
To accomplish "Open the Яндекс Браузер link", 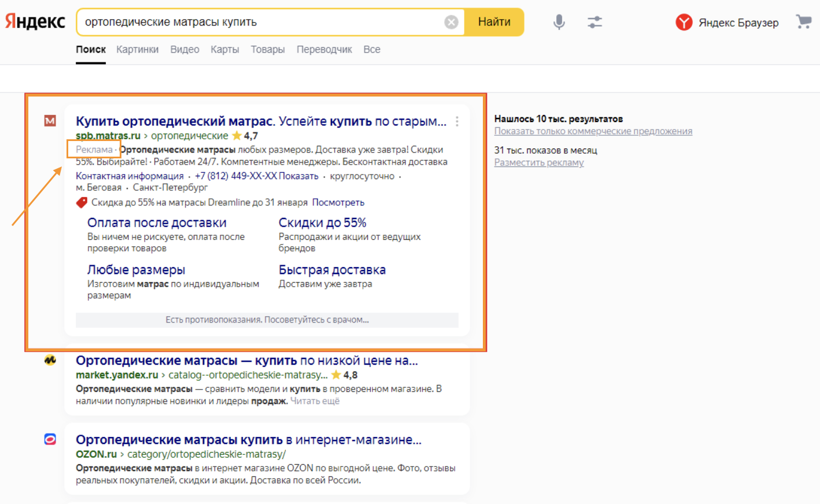I will (738, 23).
